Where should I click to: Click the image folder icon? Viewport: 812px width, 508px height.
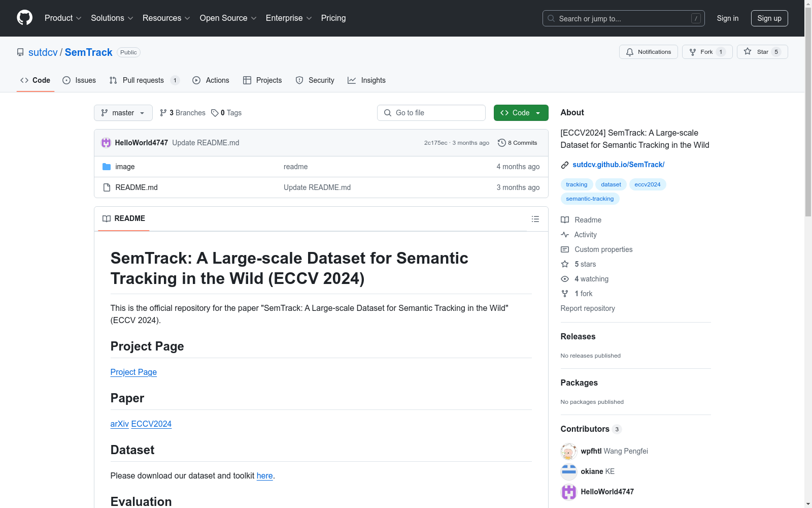[x=107, y=167]
